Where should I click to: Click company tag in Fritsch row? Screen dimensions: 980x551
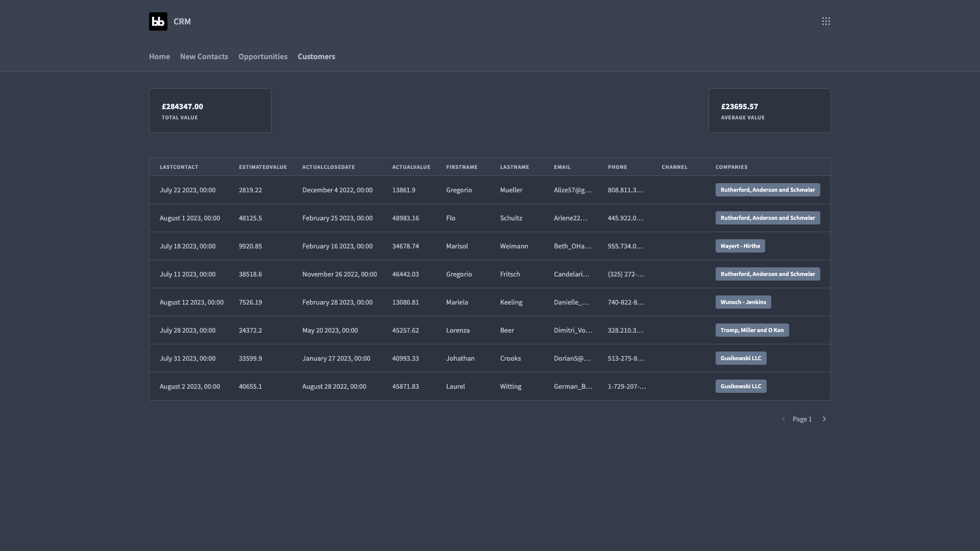pos(768,274)
